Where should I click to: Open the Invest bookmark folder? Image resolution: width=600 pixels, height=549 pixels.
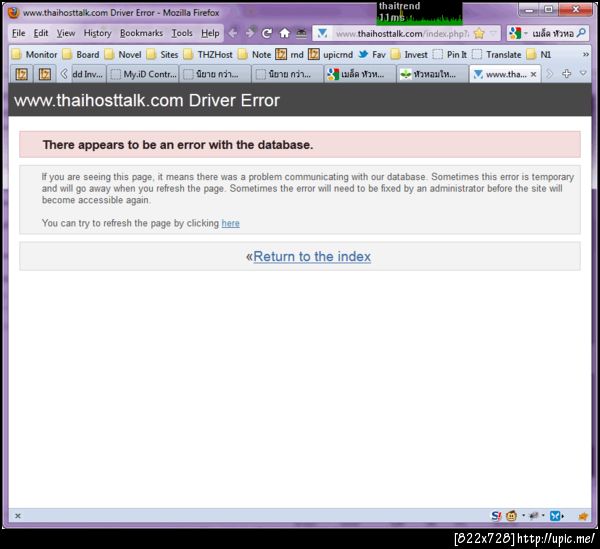409,55
